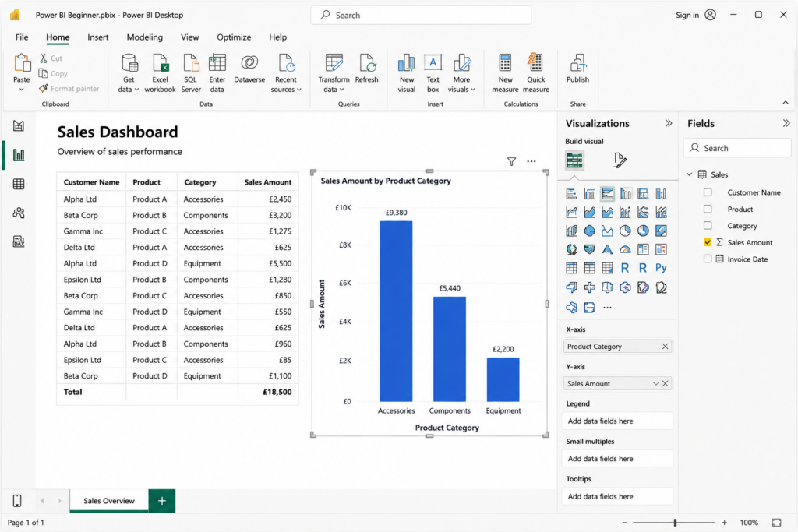Sort table by Sales Amount header
The width and height of the screenshot is (798, 532).
click(x=268, y=182)
